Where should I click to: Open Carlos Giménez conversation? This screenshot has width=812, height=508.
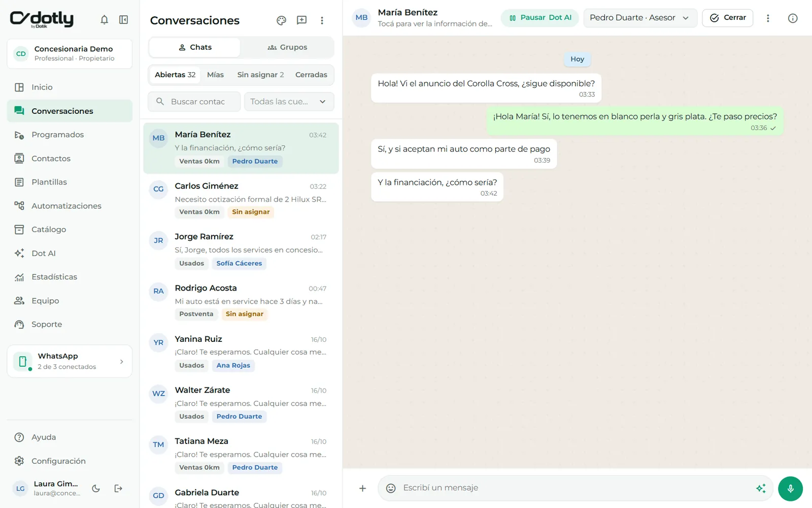[x=241, y=199]
